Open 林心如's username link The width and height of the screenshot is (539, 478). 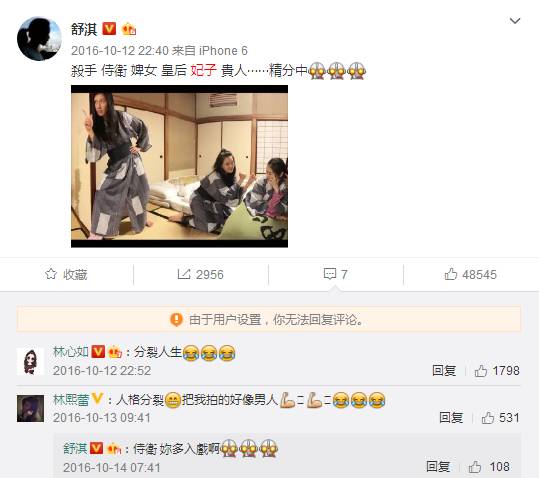[71, 352]
